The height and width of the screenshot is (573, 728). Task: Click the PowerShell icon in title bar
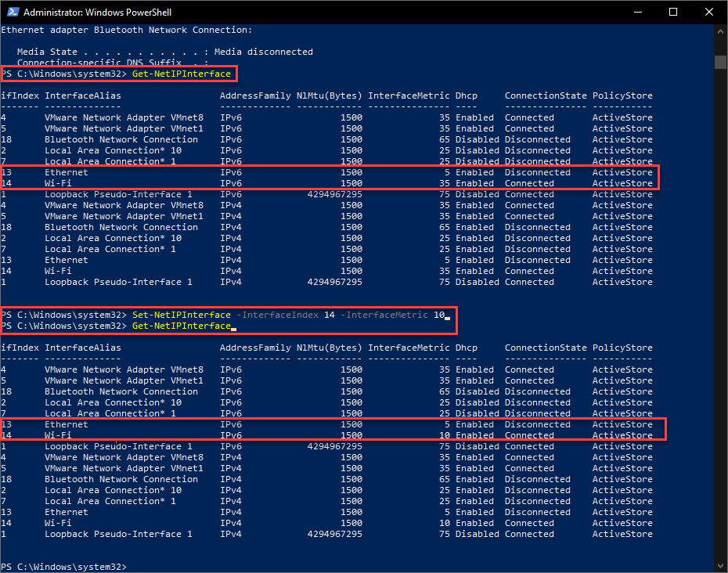(x=13, y=12)
